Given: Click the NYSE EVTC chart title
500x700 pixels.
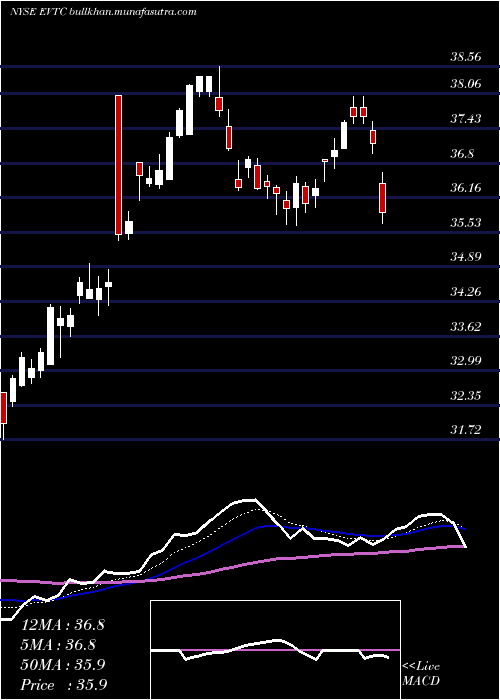Looking at the screenshot, I should (103, 12).
